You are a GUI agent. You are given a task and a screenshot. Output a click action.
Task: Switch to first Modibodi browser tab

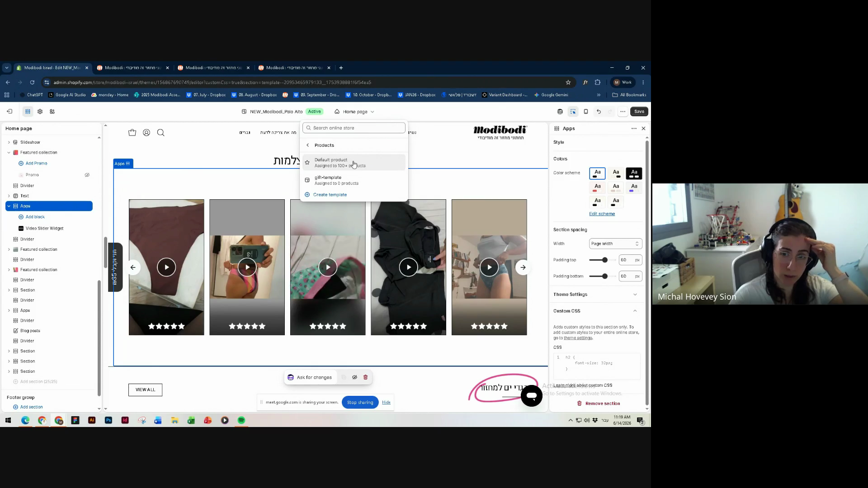tap(132, 68)
